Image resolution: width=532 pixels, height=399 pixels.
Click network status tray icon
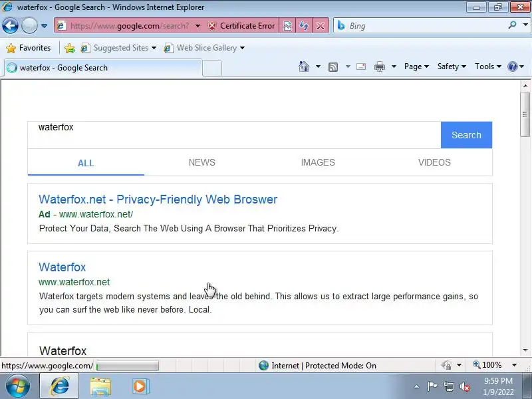point(448,386)
